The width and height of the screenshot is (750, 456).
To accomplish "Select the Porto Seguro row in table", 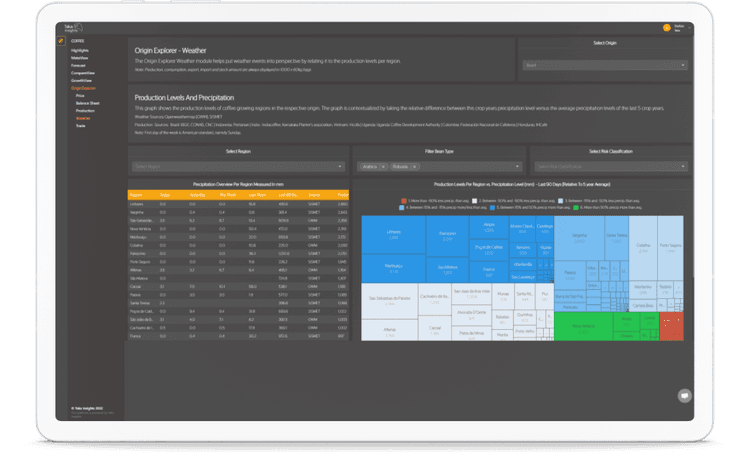I will click(238, 262).
